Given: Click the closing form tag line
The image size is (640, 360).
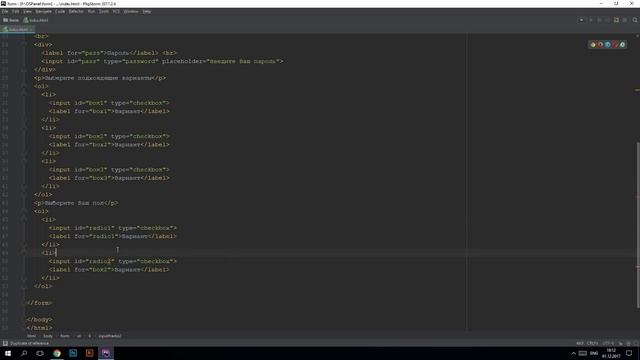Looking at the screenshot, I should 39,303.
